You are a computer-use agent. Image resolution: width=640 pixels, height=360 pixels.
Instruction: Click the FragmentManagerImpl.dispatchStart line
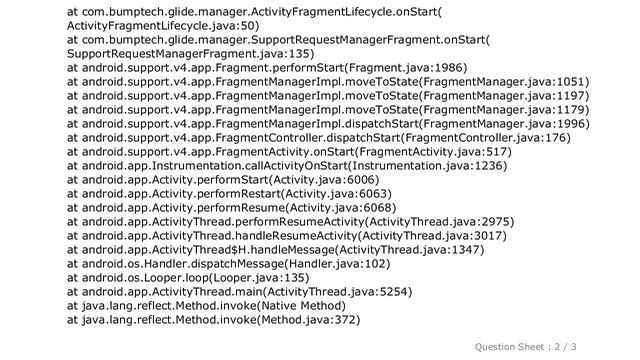tap(328, 124)
